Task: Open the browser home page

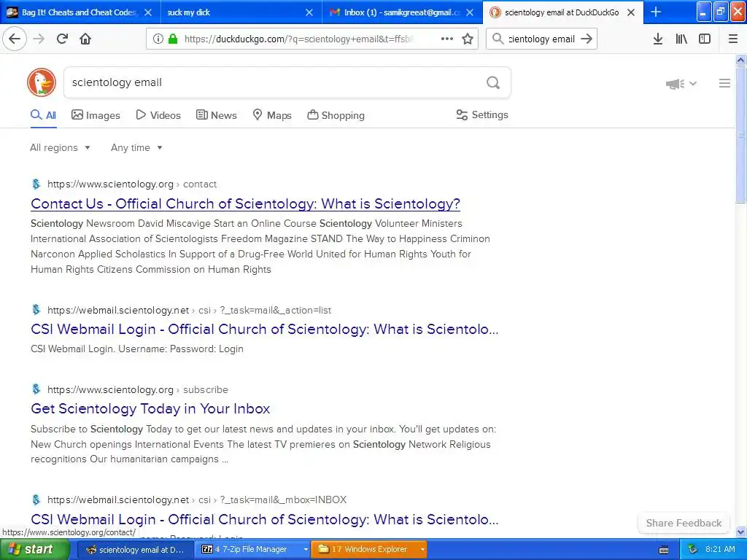Action: click(x=85, y=39)
